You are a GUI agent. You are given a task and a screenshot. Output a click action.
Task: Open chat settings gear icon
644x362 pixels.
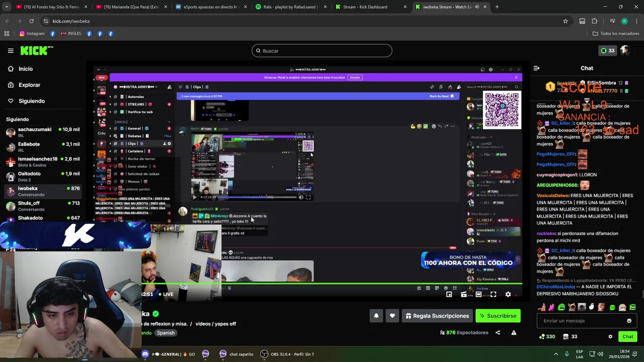pos(610,336)
